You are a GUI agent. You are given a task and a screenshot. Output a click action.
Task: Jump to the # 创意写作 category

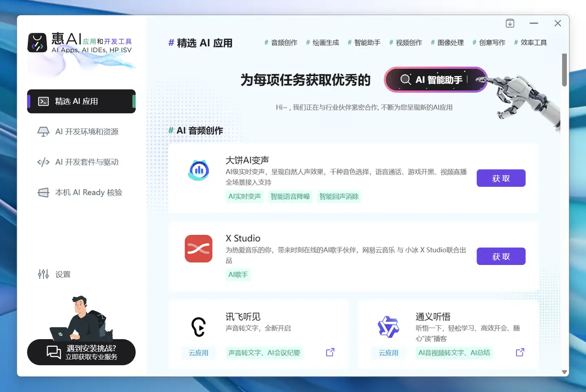click(x=489, y=42)
